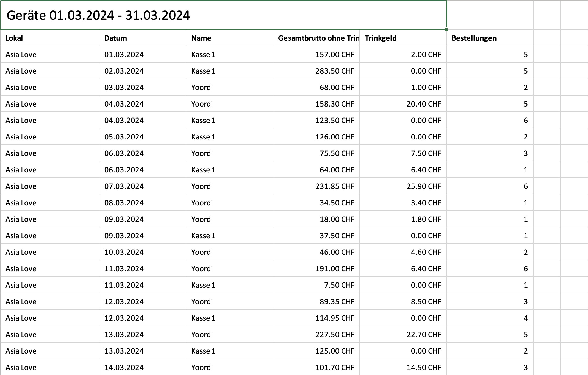Click the 283.50 CHF amount cell
This screenshot has width=588, height=375.
click(x=316, y=71)
